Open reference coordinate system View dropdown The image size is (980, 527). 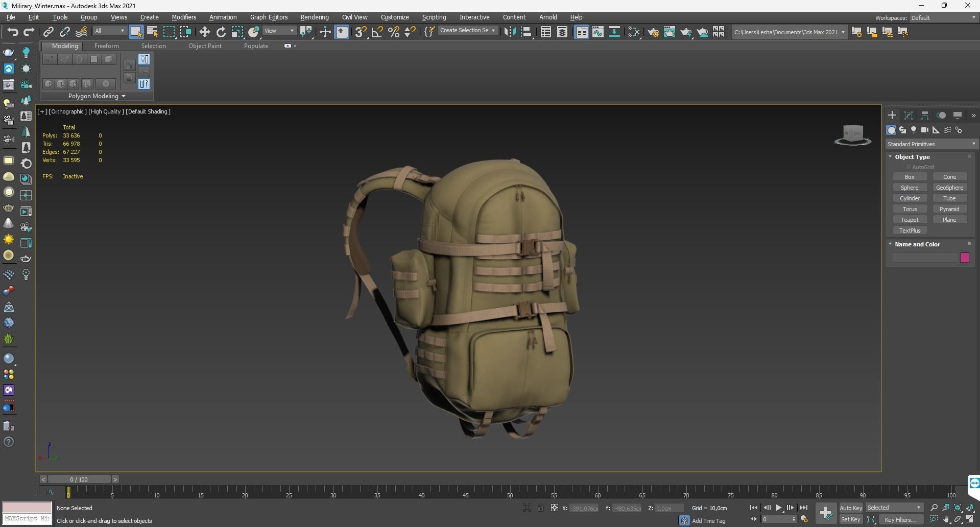coord(279,31)
